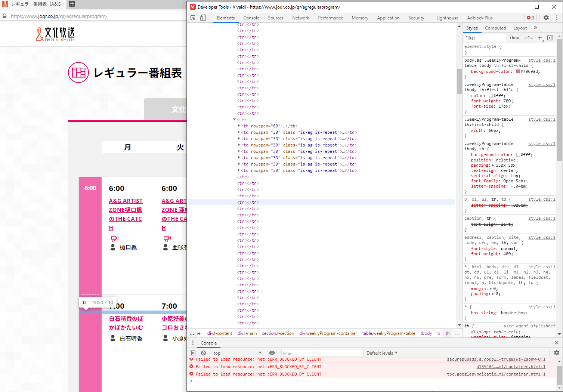Click the Elements panel scrollbar thumb
563x392 pixels.
459,81
